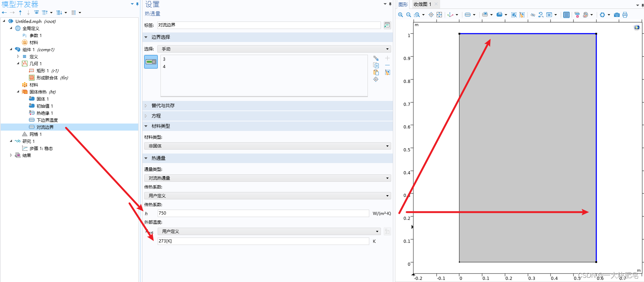This screenshot has height=282, width=644.
Task: Click the color palette icon
Action: pyautogui.click(x=585, y=15)
